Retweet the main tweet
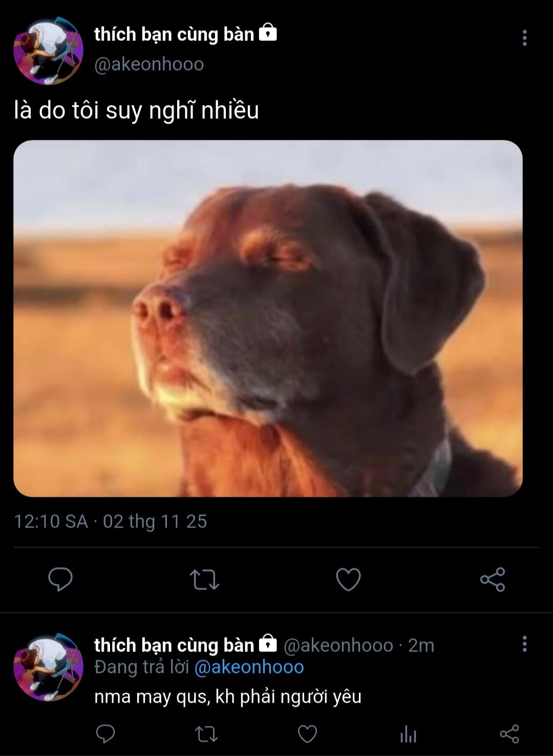This screenshot has height=756, width=553. pyautogui.click(x=204, y=580)
